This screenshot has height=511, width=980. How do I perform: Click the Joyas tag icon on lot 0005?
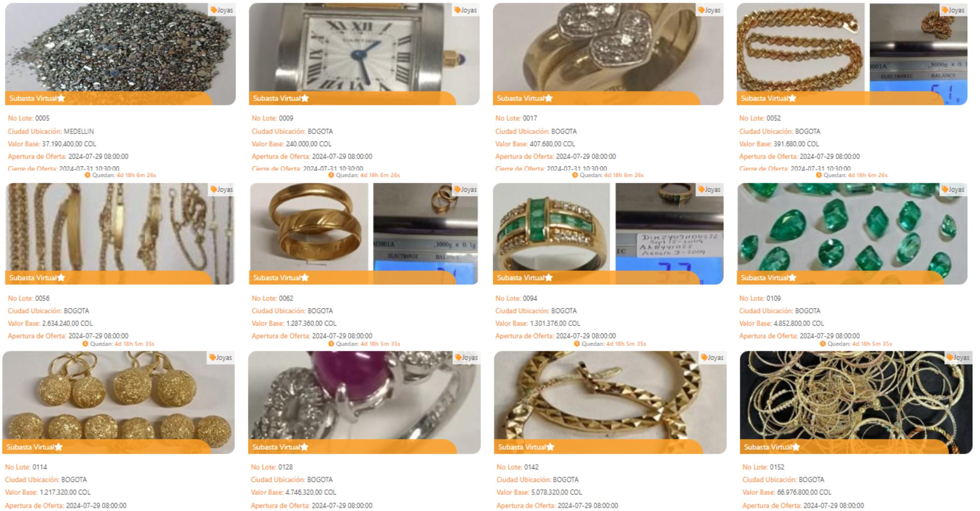(x=214, y=10)
